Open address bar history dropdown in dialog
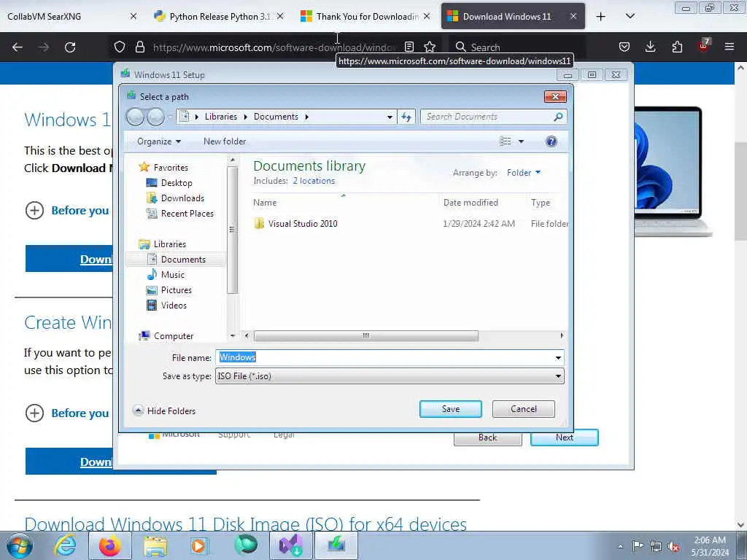 point(390,117)
